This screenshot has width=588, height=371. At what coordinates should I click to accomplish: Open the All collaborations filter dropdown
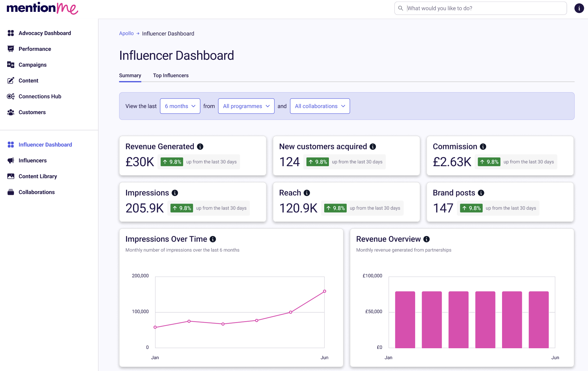click(320, 106)
